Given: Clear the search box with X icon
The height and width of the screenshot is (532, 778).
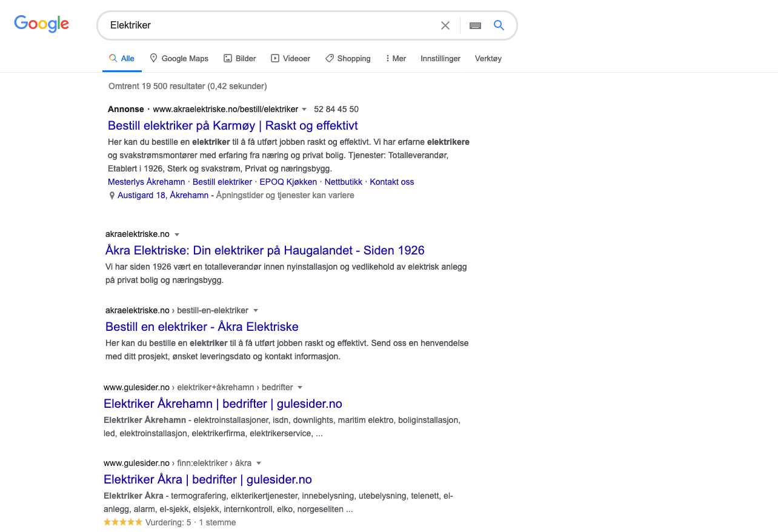Looking at the screenshot, I should pyautogui.click(x=445, y=25).
